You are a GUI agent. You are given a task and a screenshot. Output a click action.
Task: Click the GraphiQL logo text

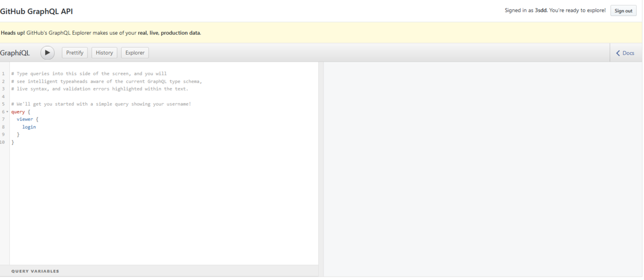point(15,53)
